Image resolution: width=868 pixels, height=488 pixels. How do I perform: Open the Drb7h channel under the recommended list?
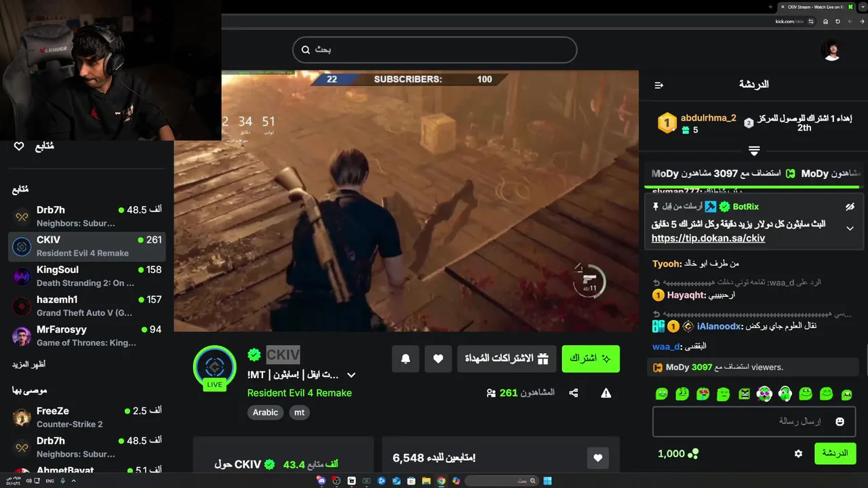tap(87, 447)
